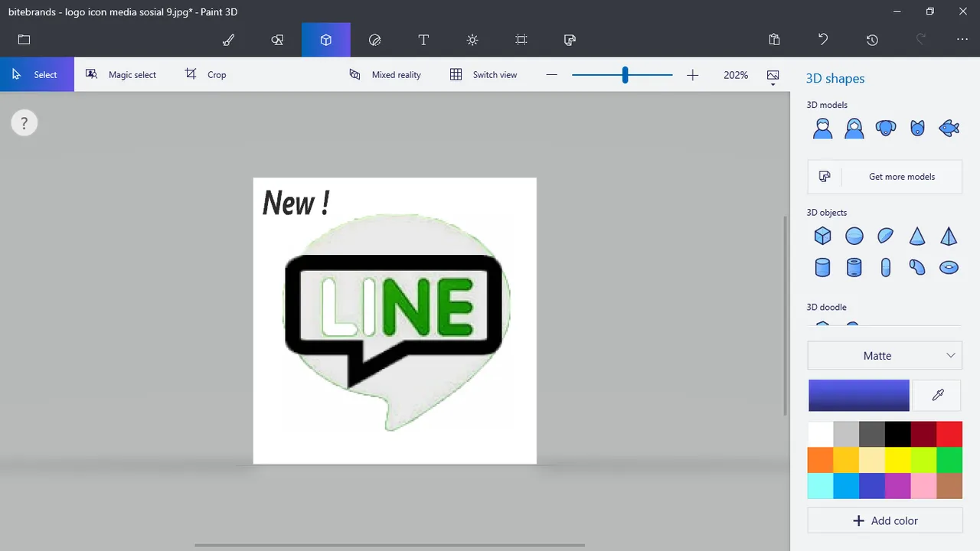Pick the light gray color swatch
This screenshot has height=551, width=980.
(x=846, y=434)
